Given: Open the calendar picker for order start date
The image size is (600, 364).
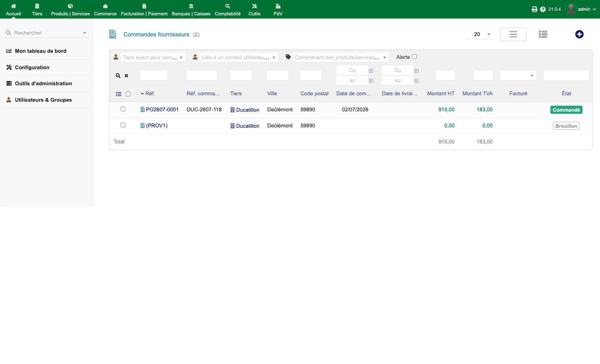Looking at the screenshot, I should 371,71.
